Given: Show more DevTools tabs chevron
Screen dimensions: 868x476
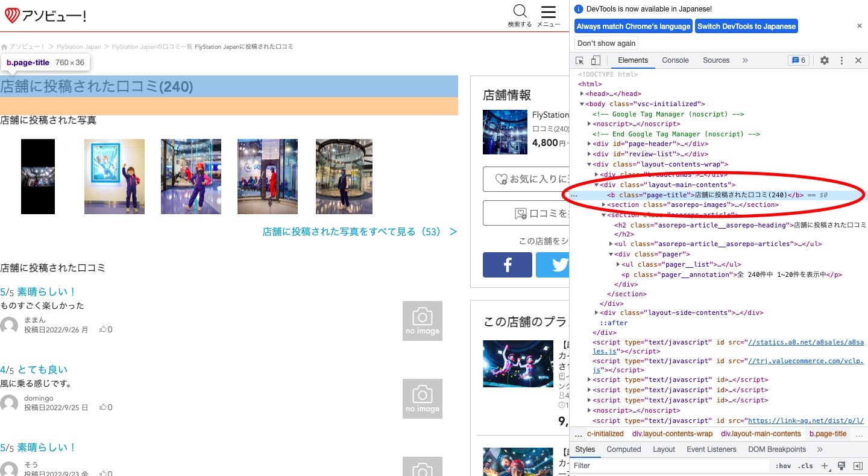Looking at the screenshot, I should [x=745, y=60].
